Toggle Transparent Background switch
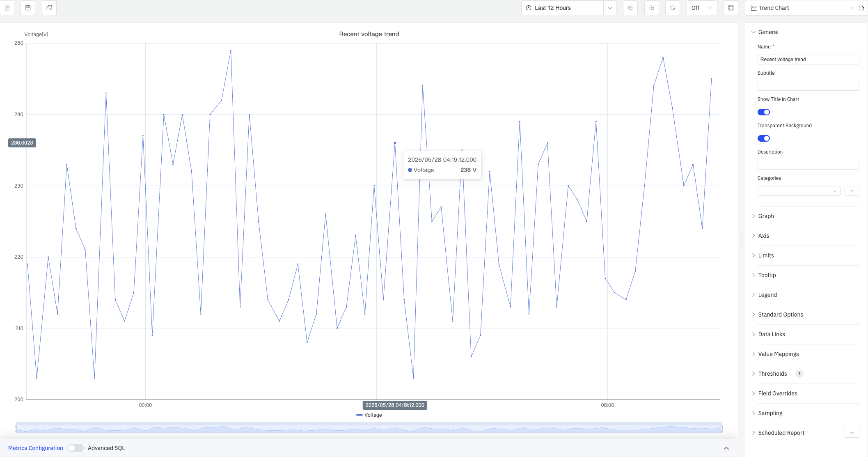This screenshot has height=457, width=868. click(x=764, y=138)
